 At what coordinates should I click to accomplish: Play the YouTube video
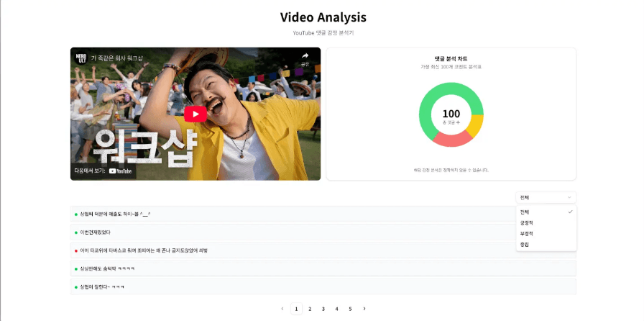[195, 114]
